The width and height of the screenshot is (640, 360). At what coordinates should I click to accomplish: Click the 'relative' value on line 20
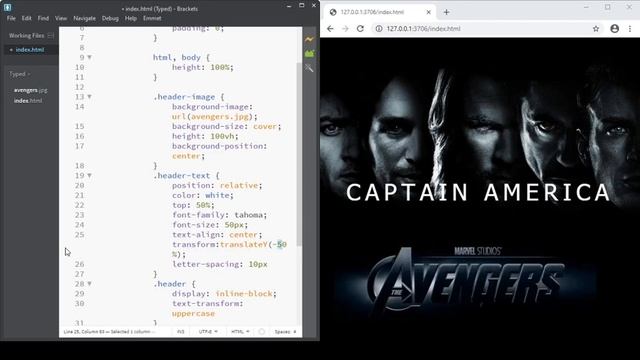point(239,185)
